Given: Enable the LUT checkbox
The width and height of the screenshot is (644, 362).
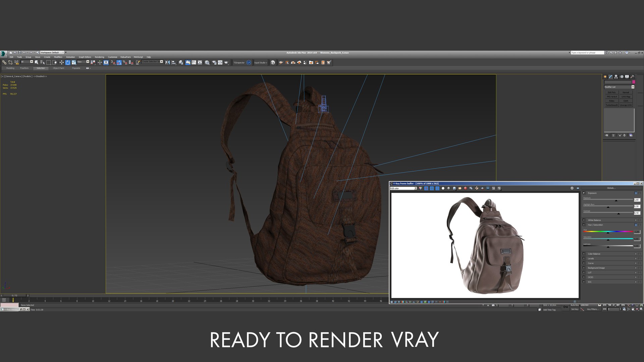Looking at the screenshot, I should (x=584, y=273).
